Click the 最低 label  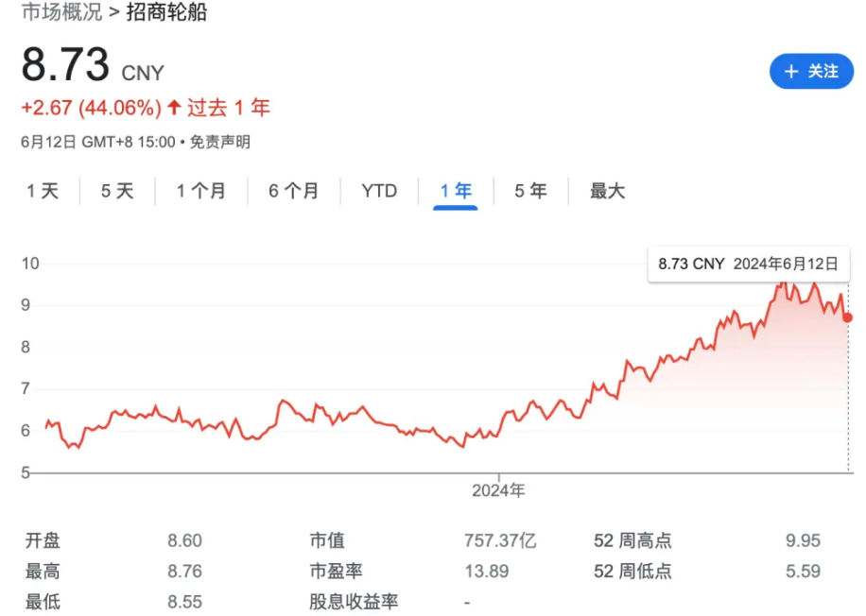(43, 602)
